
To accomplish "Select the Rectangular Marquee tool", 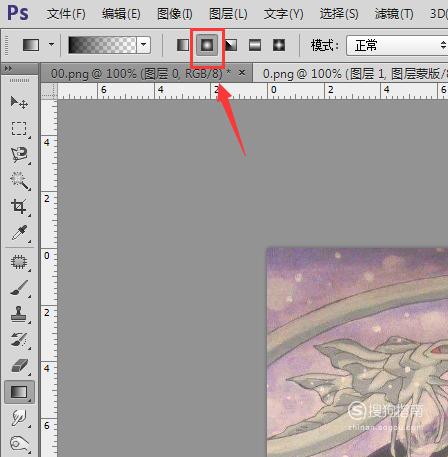I will 19,128.
